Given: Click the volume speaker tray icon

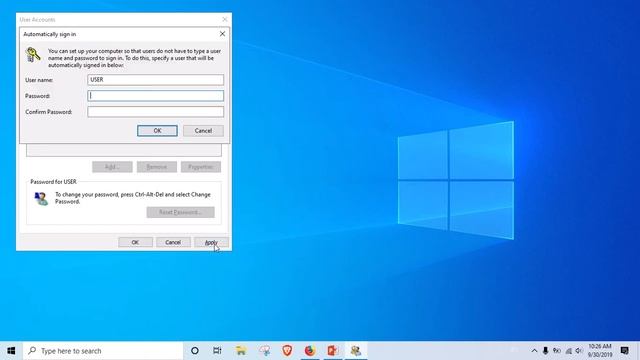Looking at the screenshot, I should click(x=579, y=351).
